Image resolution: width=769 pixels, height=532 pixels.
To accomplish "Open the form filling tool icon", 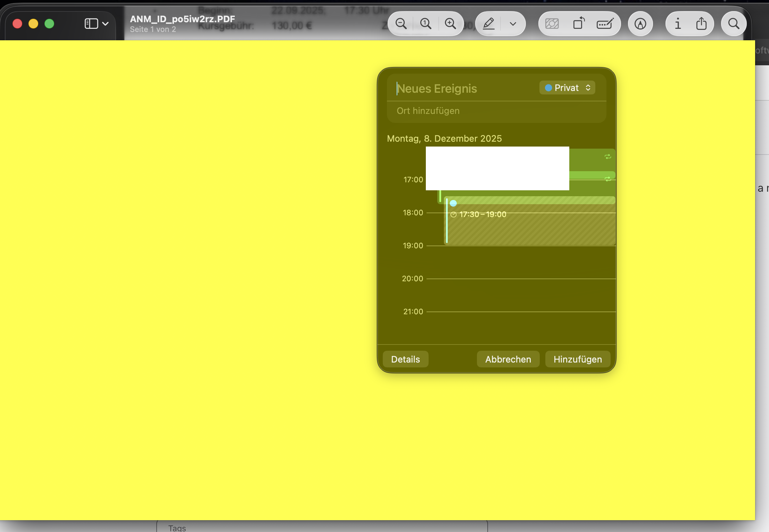I will click(x=605, y=24).
